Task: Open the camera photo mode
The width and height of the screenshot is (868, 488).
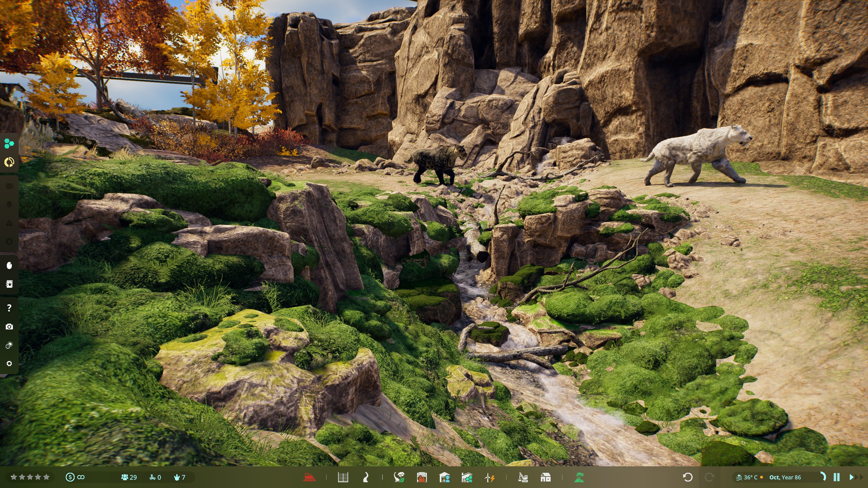Action: [9, 326]
